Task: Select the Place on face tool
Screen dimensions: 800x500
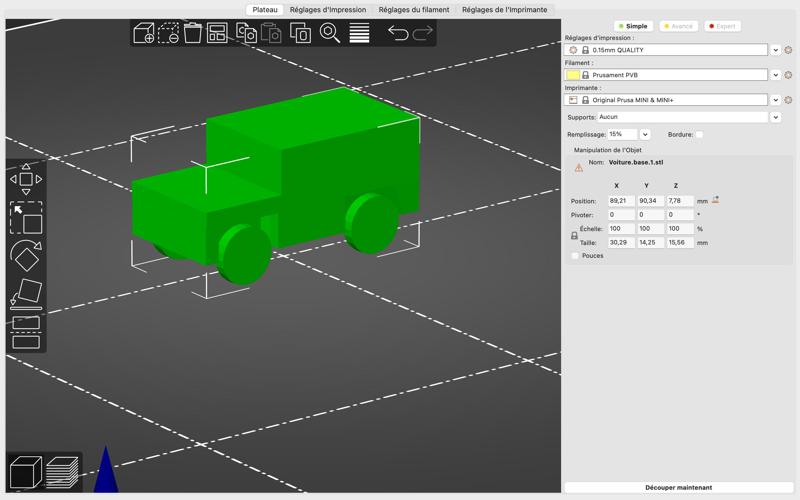Action: [26, 293]
